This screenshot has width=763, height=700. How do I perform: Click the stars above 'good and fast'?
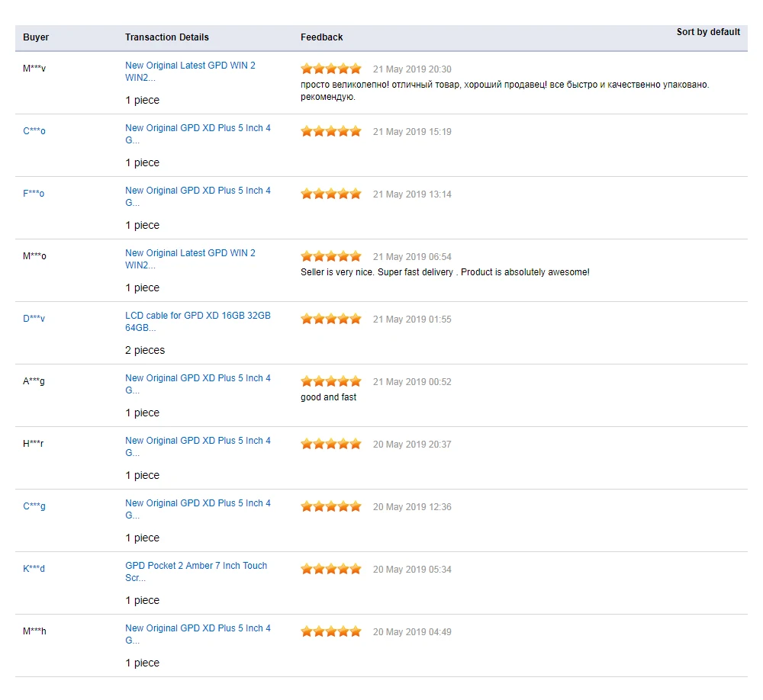click(331, 381)
